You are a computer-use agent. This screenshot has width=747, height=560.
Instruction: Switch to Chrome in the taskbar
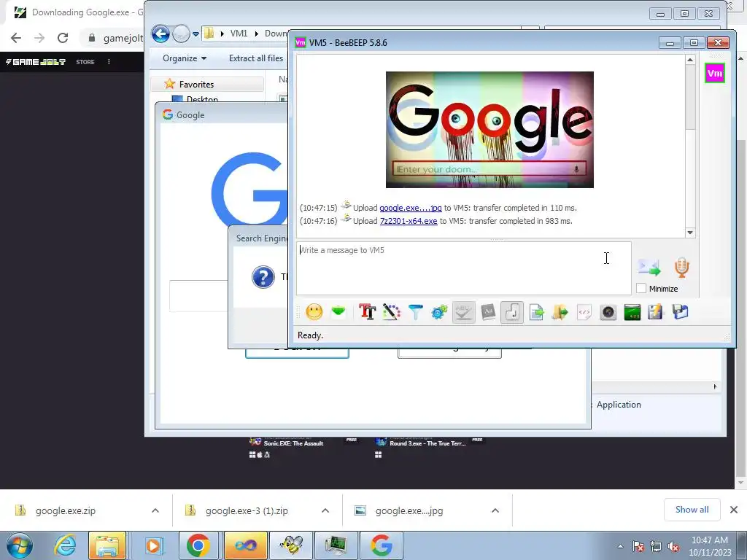pyautogui.click(x=198, y=545)
